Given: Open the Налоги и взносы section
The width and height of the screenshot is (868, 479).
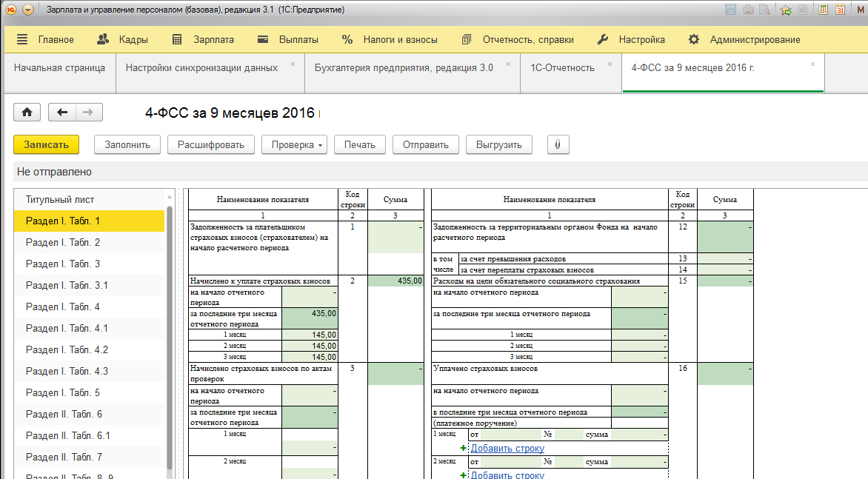Looking at the screenshot, I should click(390, 40).
